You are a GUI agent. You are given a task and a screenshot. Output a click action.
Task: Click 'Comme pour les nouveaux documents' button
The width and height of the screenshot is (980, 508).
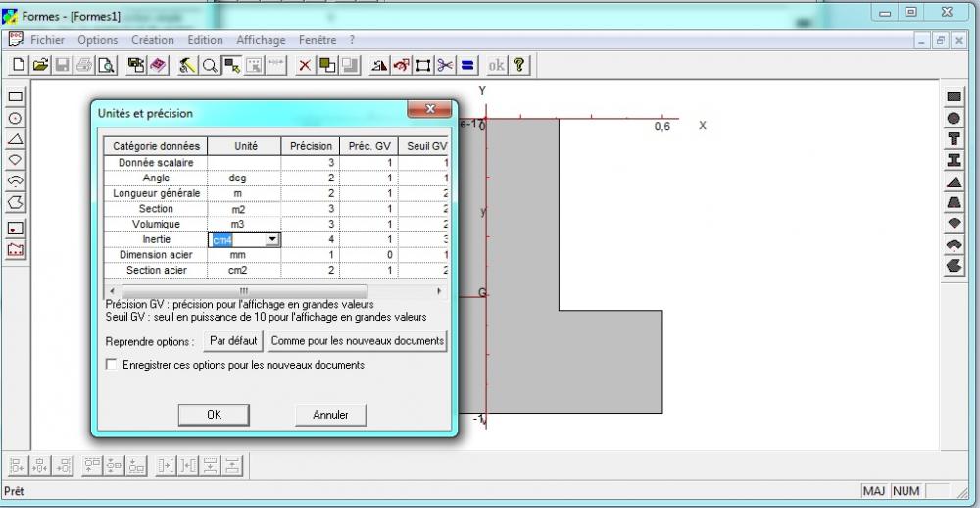[x=358, y=341]
